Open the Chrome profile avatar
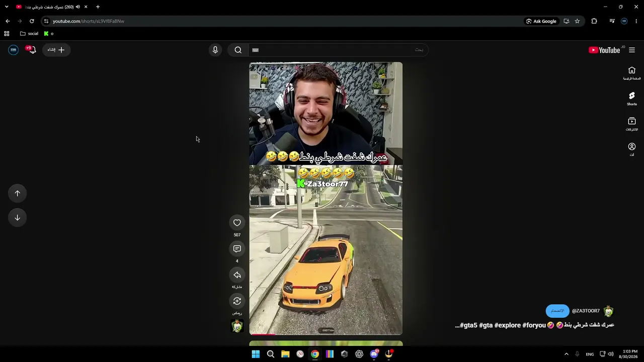644x362 pixels. (624, 21)
